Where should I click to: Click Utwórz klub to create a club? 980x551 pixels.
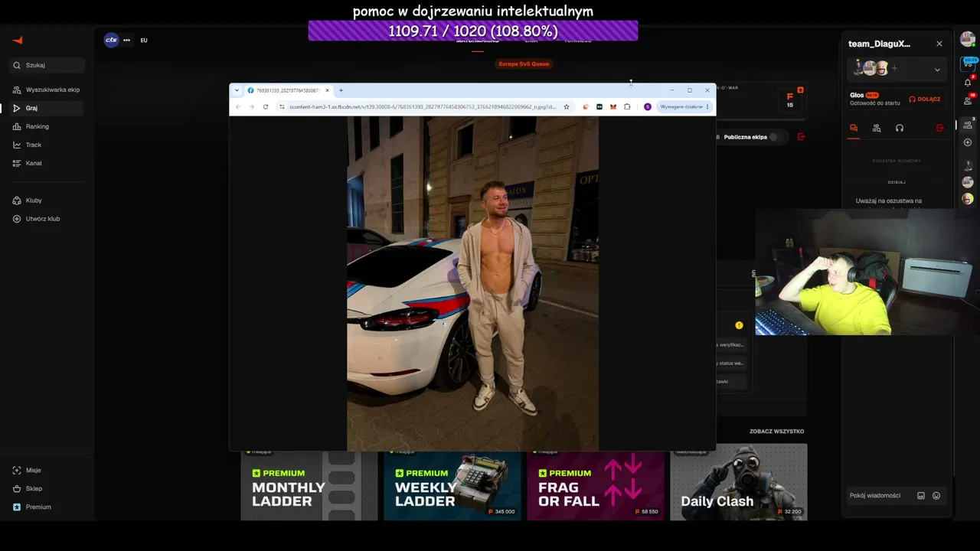pos(47,219)
